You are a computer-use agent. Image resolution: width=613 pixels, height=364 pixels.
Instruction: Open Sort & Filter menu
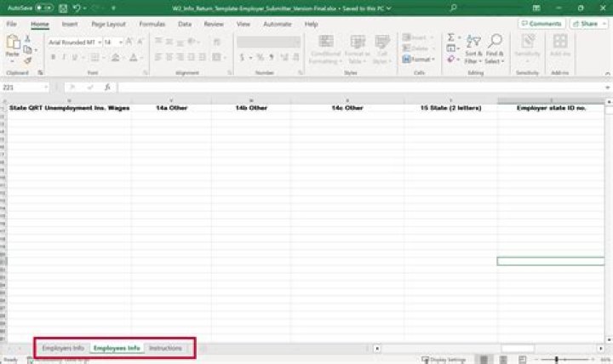pos(473,49)
